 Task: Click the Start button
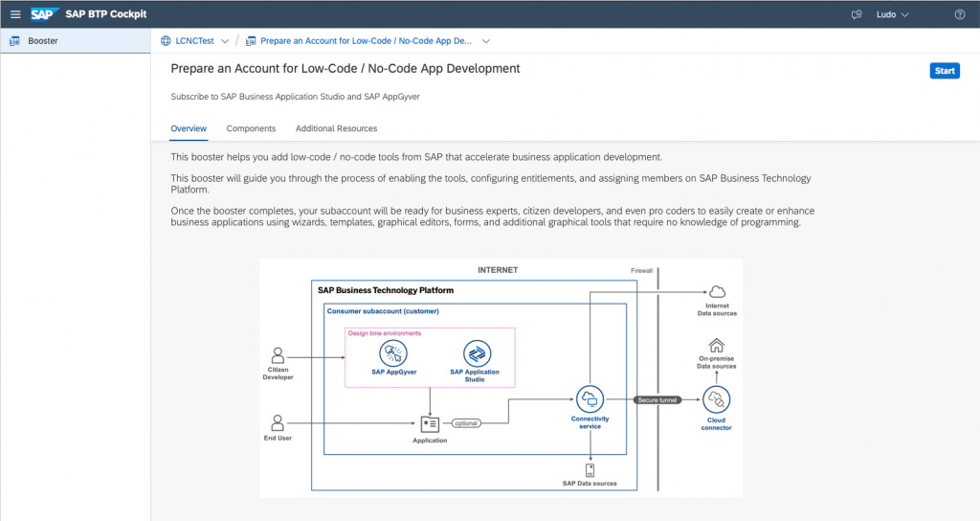tap(945, 71)
